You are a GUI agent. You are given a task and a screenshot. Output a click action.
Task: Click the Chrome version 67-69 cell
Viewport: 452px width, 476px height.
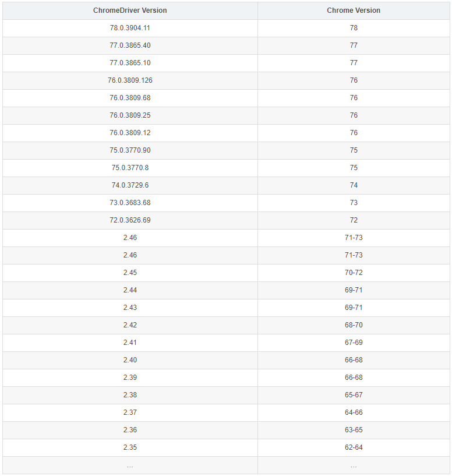pos(354,343)
